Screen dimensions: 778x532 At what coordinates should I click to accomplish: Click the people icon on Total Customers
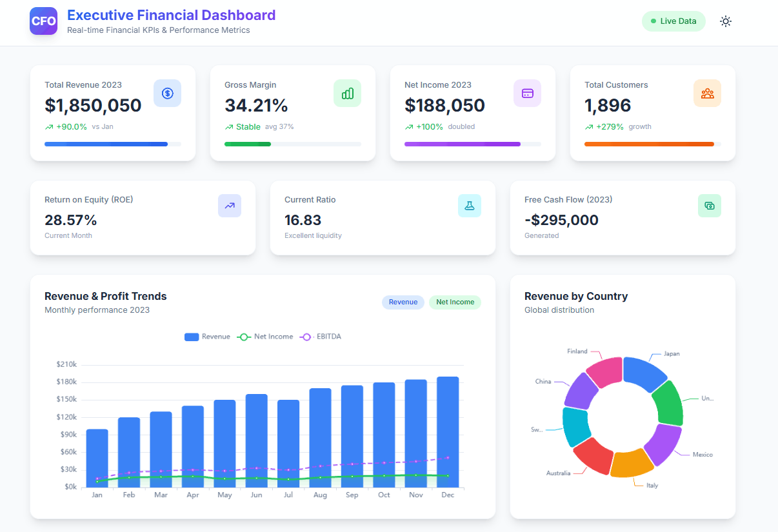[707, 94]
